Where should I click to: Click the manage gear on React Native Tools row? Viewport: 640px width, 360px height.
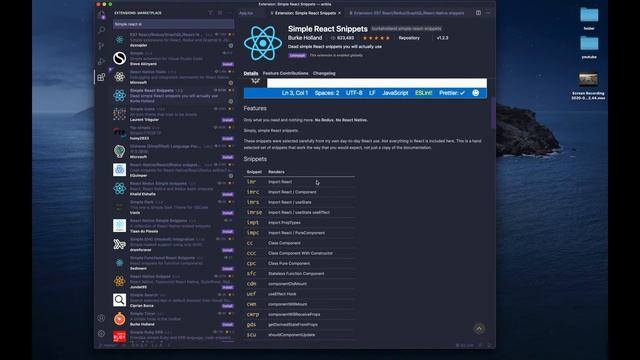[231, 83]
